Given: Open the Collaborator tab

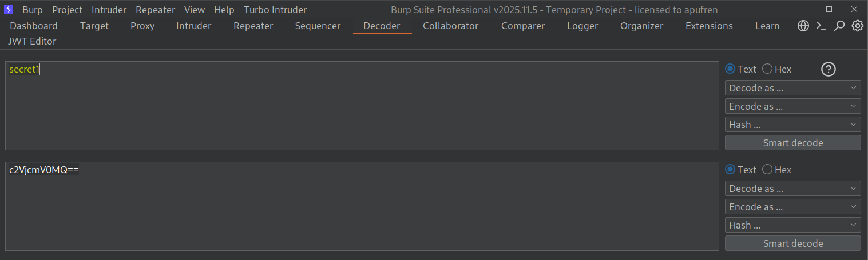Looking at the screenshot, I should point(450,26).
